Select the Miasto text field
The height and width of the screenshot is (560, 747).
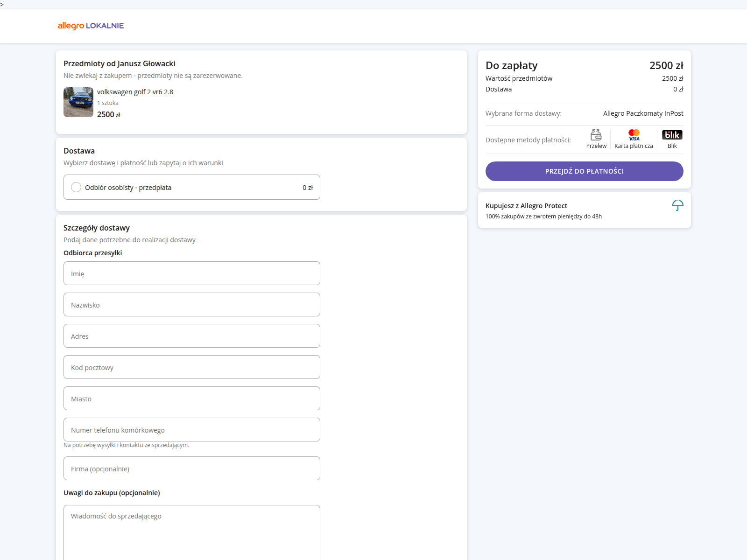pyautogui.click(x=191, y=399)
